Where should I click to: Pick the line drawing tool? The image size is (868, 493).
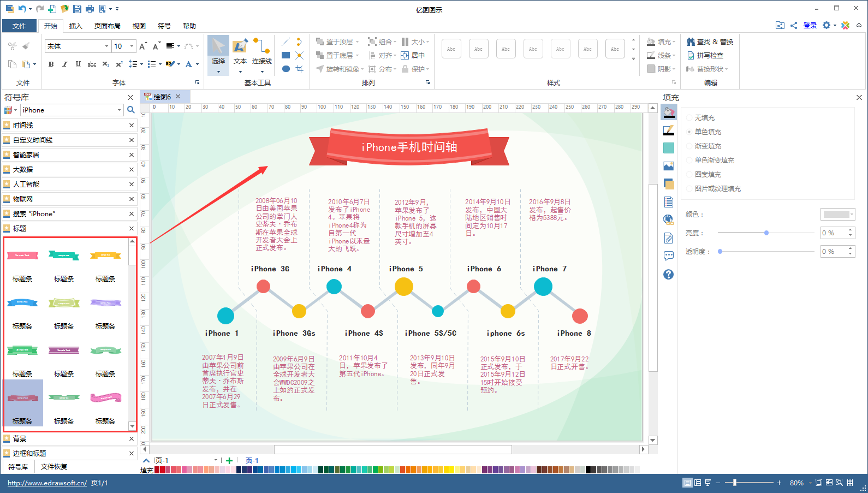pyautogui.click(x=286, y=41)
